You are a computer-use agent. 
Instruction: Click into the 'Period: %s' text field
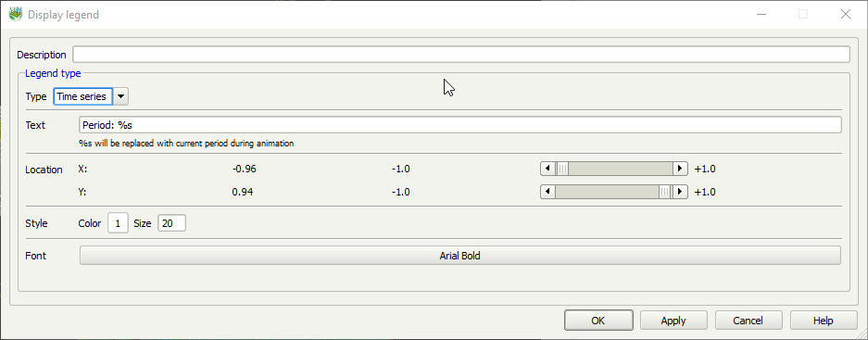(460, 125)
